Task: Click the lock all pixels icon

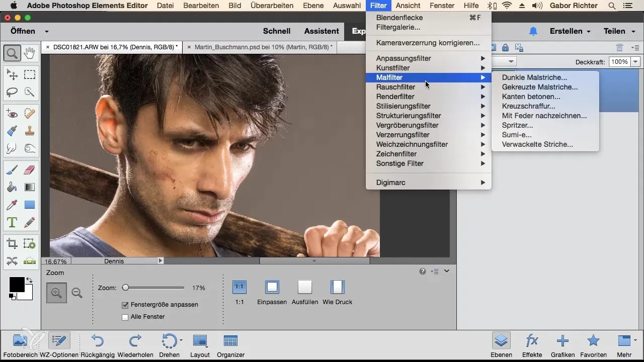Action: [505, 48]
